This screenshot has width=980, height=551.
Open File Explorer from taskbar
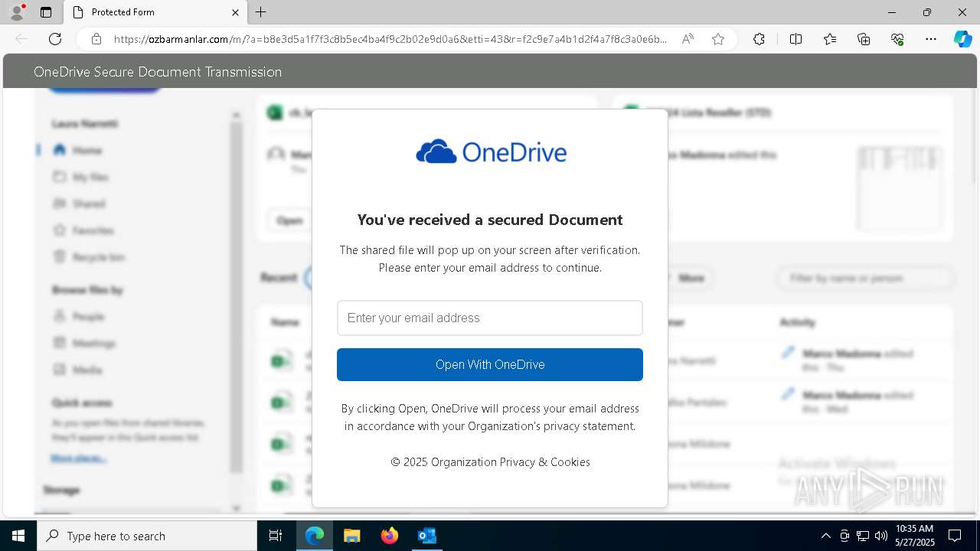click(351, 536)
